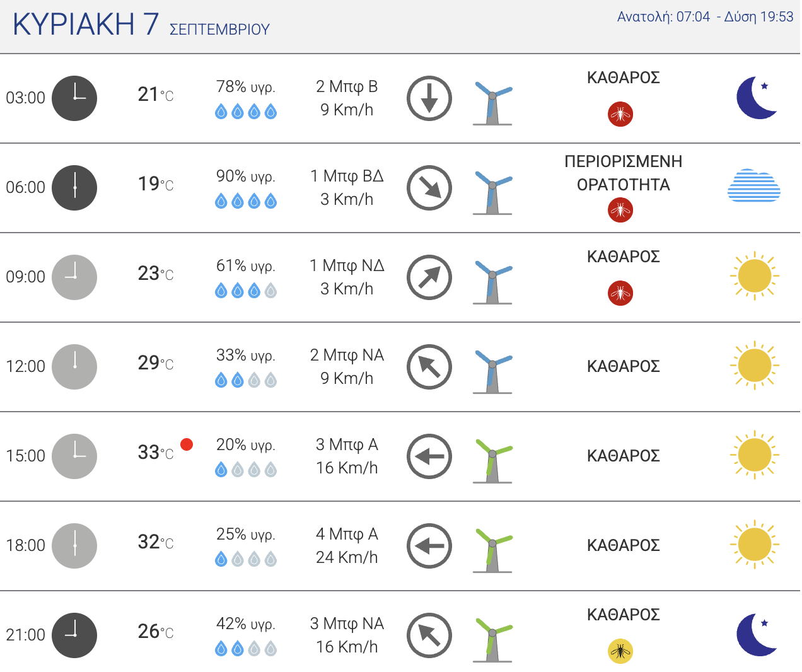
Task: Click the red mosquito icon in the 03:00 row
Action: click(620, 114)
